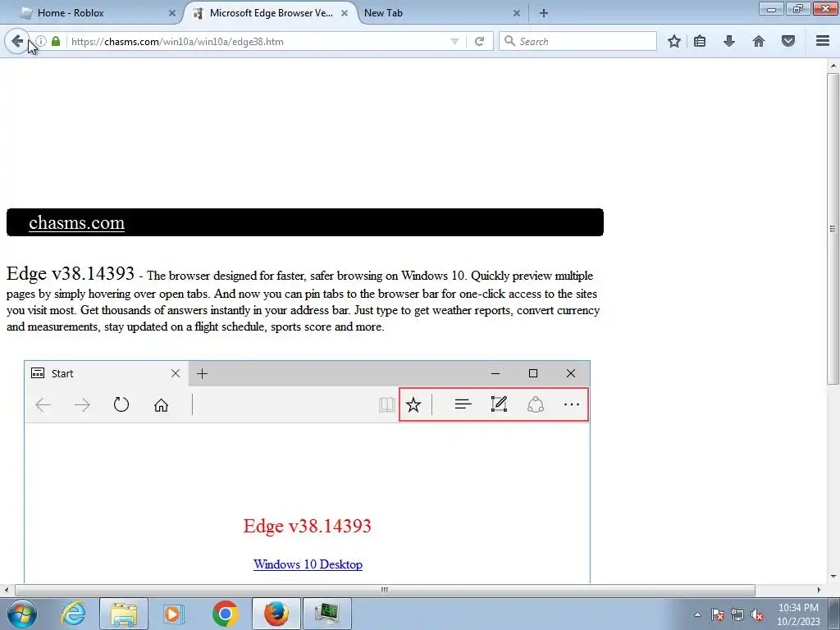Screen dimensions: 840x630
Task: Click the refresh icon in the Edge screenshot
Action: (x=121, y=404)
